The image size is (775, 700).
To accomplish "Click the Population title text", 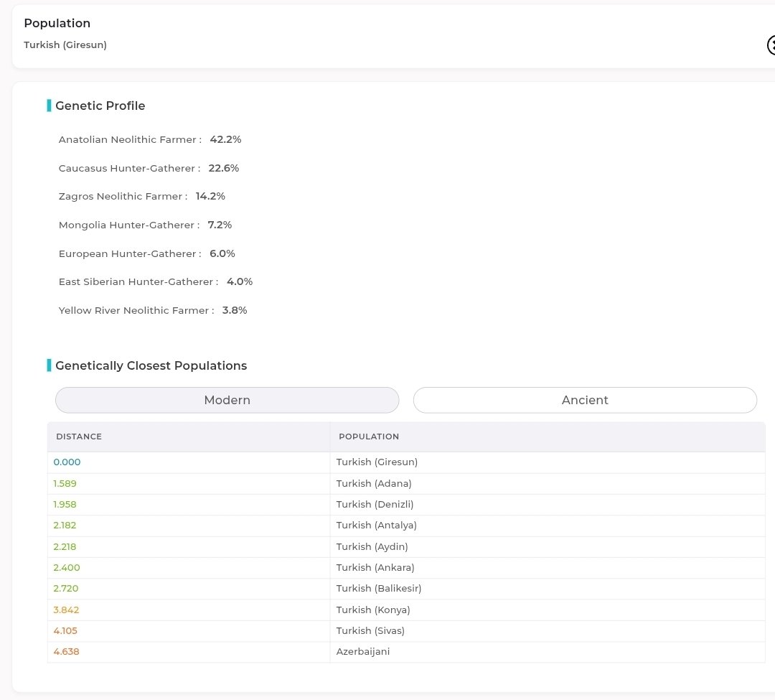I will [57, 23].
